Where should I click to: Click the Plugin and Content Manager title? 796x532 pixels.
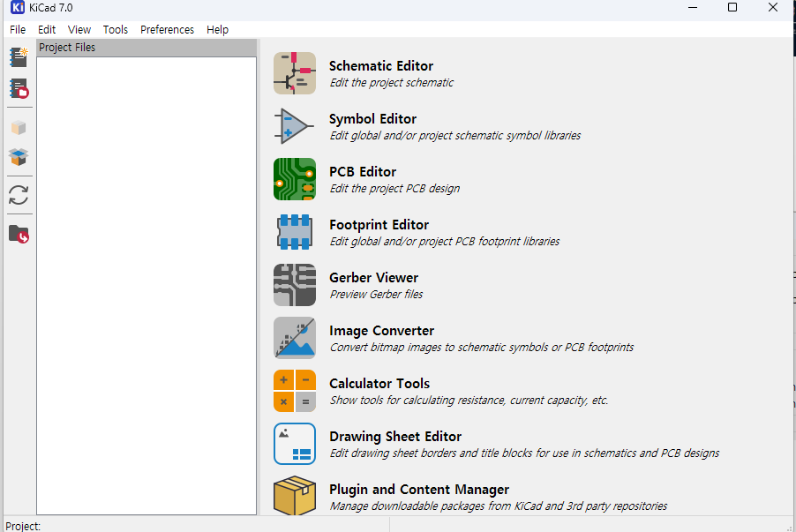click(x=419, y=490)
